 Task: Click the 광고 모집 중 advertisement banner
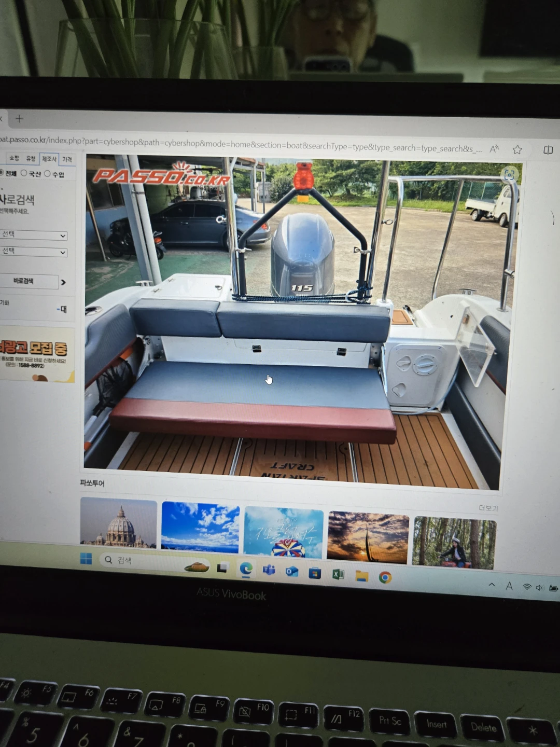tap(37, 355)
